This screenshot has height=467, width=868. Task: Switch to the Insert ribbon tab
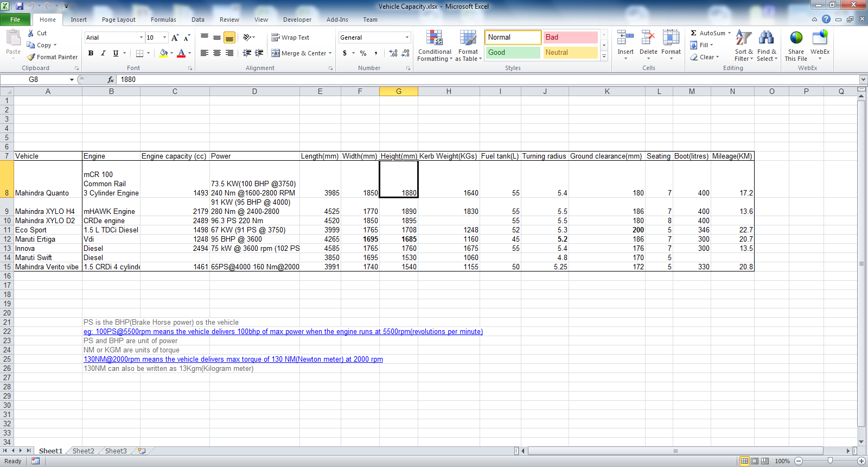(x=79, y=20)
